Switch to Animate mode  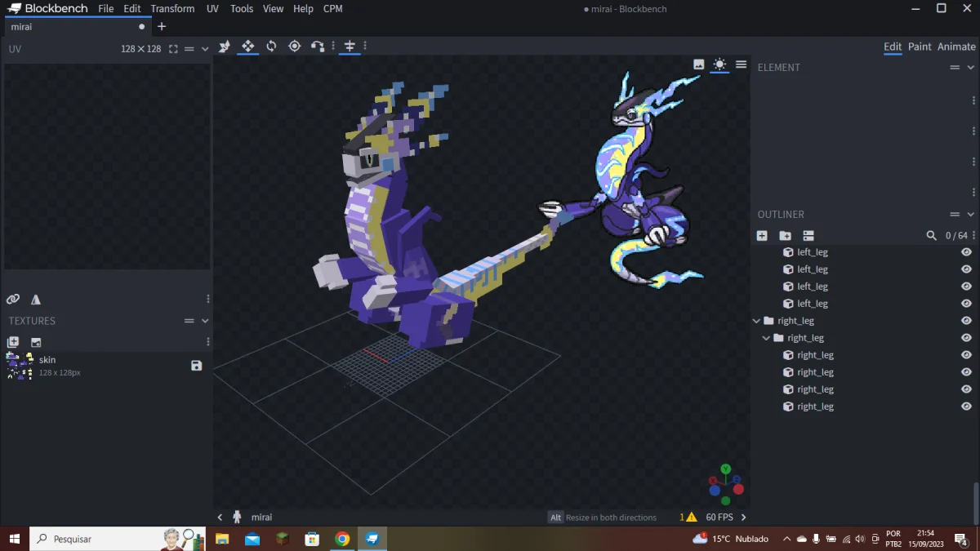point(956,47)
